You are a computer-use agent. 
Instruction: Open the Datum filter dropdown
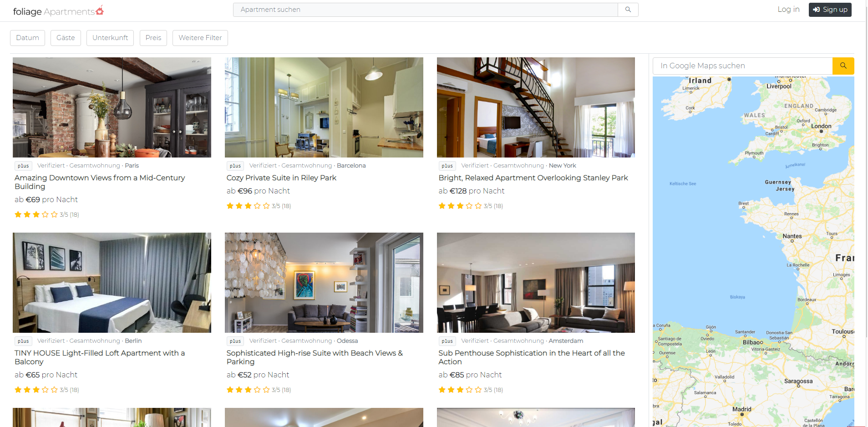pos(27,38)
